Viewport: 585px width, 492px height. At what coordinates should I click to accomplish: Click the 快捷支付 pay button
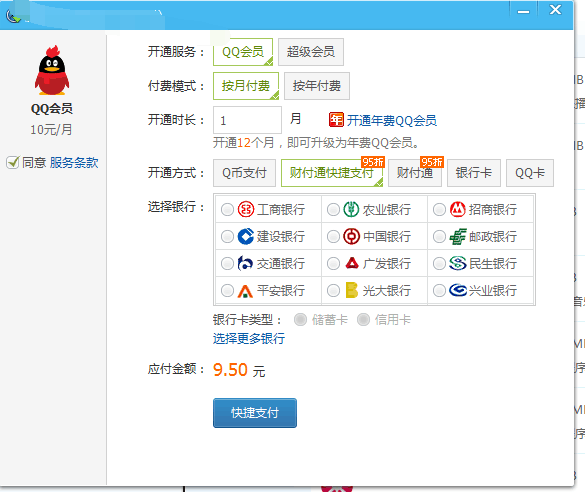(255, 413)
